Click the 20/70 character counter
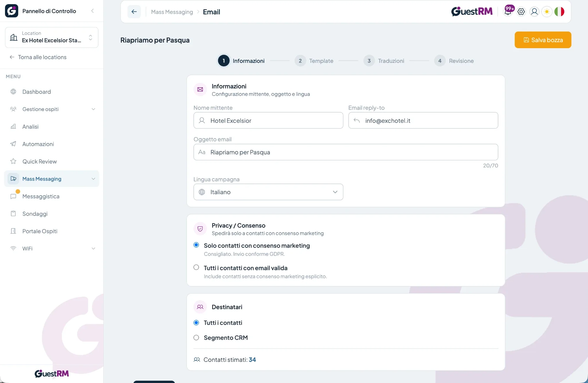588x383 pixels. click(490, 166)
